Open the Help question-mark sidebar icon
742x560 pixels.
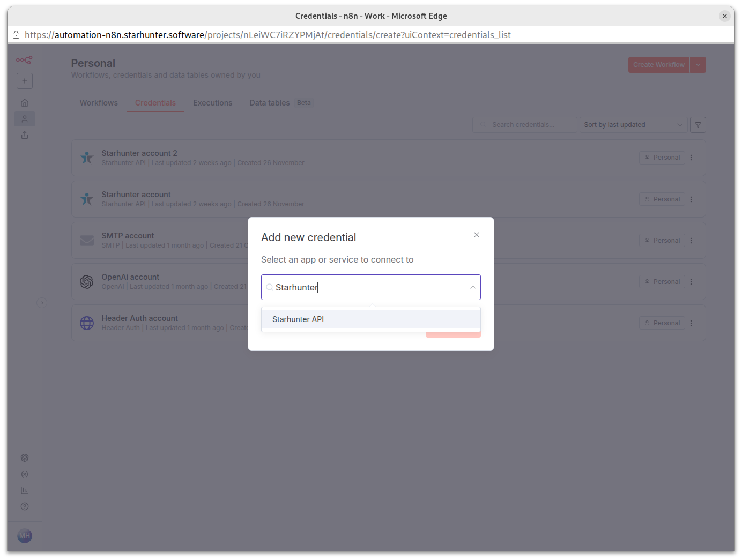[x=25, y=506]
